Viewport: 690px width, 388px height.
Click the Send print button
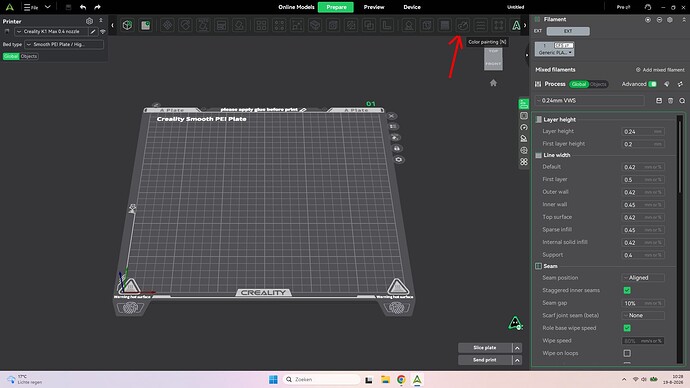485,360
